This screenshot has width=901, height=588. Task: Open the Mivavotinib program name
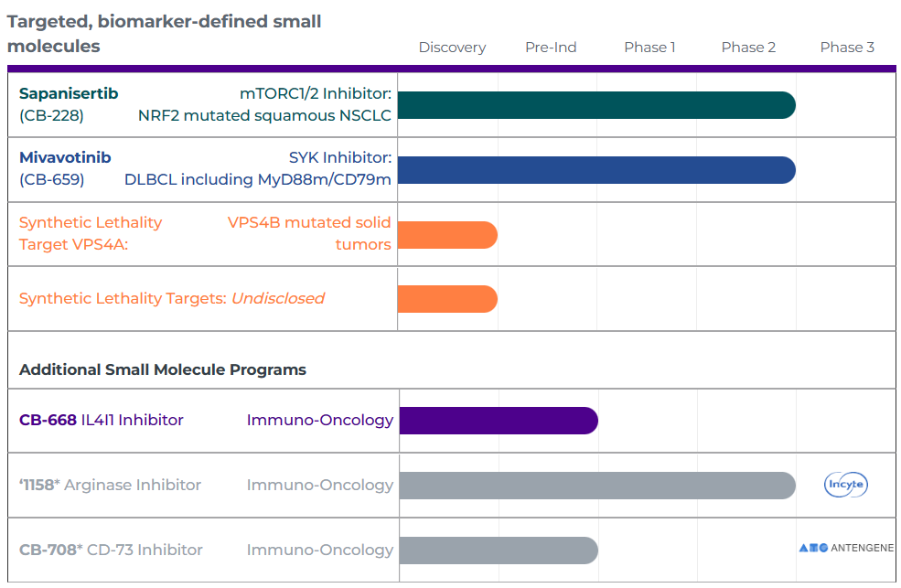[x=65, y=157]
